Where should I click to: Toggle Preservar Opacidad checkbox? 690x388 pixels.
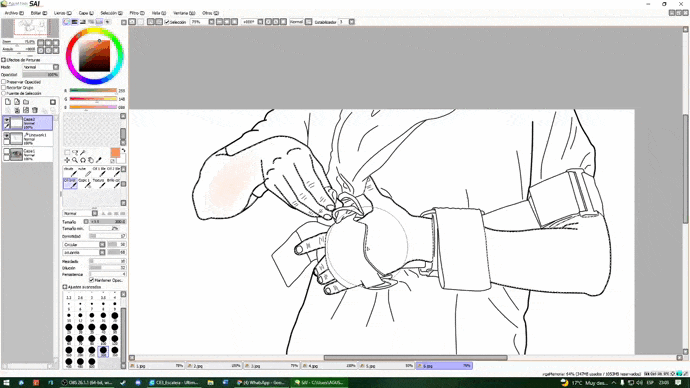click(4, 82)
